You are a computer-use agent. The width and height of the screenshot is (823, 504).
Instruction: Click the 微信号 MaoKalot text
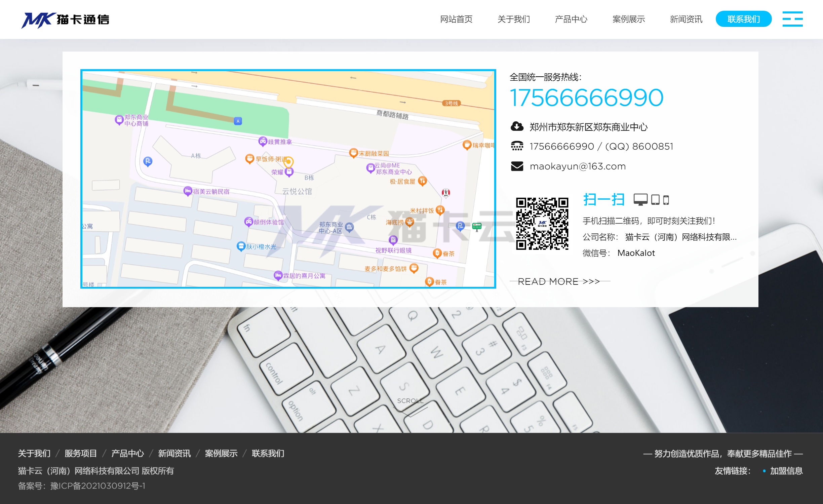click(619, 253)
